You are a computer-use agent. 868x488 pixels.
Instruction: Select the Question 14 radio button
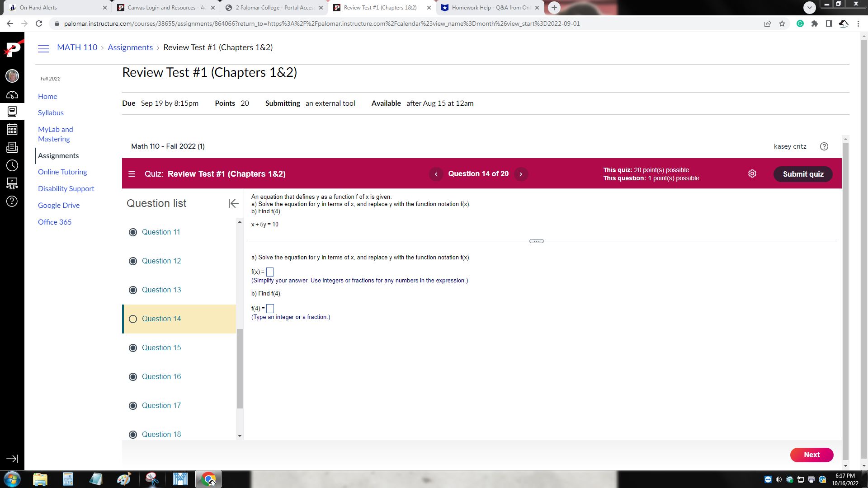(133, 319)
